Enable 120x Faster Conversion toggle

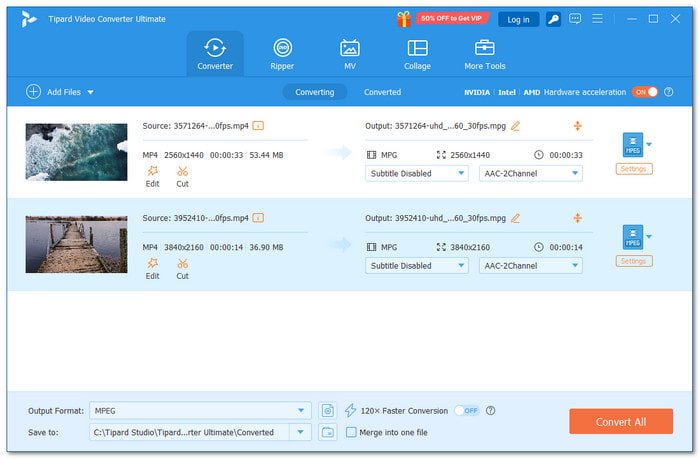click(467, 410)
